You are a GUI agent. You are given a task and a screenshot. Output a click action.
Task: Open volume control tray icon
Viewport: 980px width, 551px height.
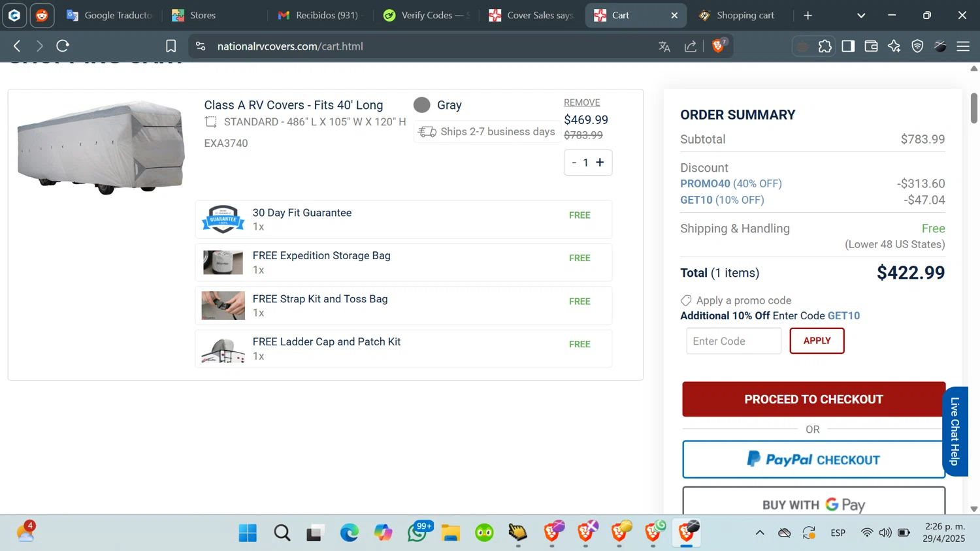(x=885, y=533)
